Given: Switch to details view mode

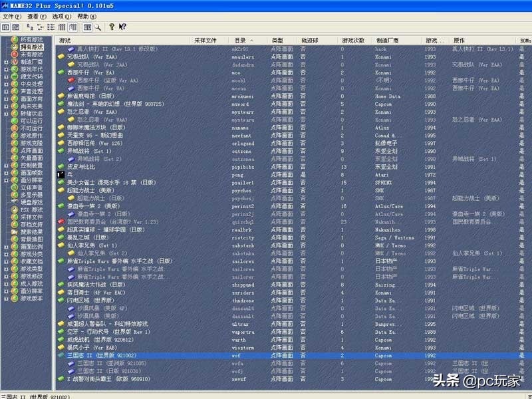Looking at the screenshot, I should pos(62,27).
